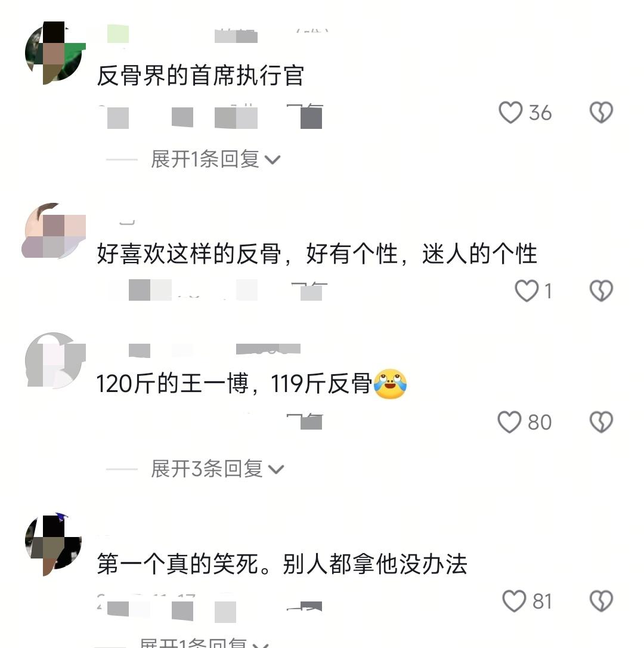Image resolution: width=644 pixels, height=648 pixels.
Task: Like the 120斤的王一博 comment
Action: coord(509,422)
